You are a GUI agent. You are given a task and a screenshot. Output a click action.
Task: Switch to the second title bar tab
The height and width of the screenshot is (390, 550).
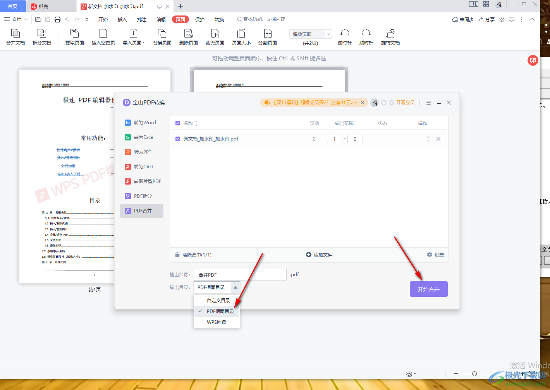click(52, 6)
